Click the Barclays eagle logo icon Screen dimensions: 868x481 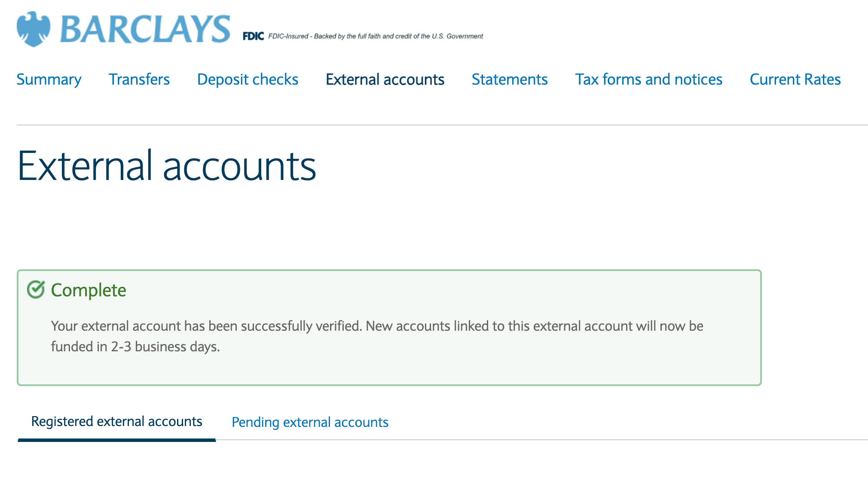click(x=33, y=29)
